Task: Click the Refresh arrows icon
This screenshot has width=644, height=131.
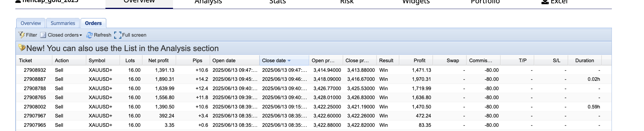Action: (89, 35)
